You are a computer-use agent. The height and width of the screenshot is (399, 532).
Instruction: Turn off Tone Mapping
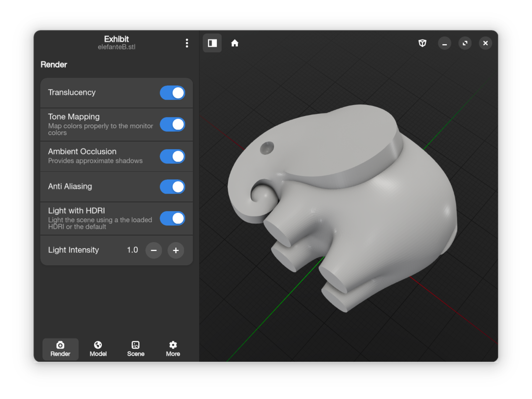pyautogui.click(x=172, y=124)
